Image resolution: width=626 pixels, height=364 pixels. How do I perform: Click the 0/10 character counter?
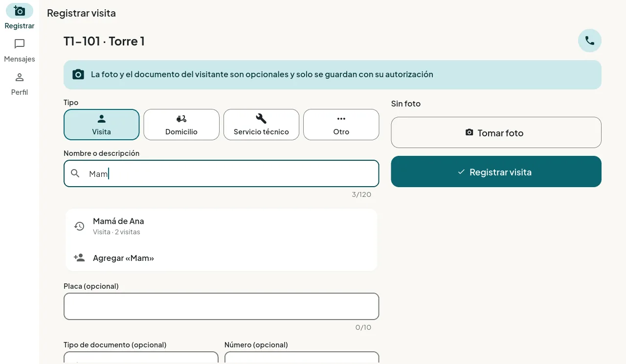click(x=363, y=327)
